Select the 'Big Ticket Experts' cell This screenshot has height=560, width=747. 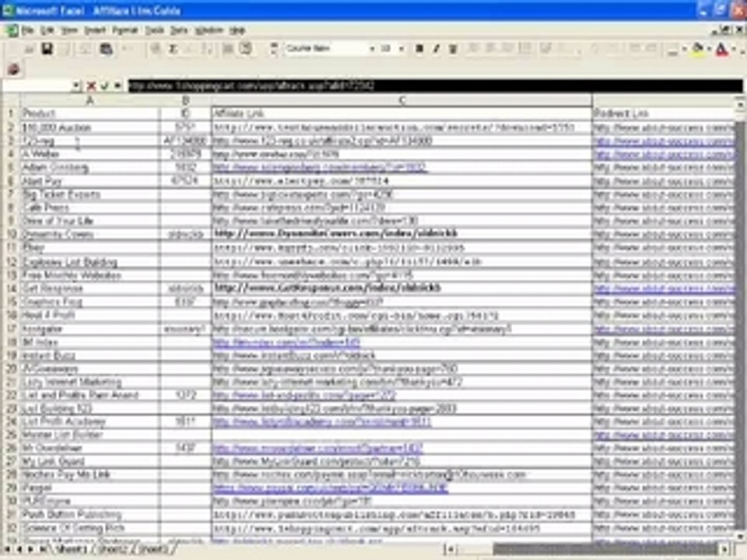coord(89,194)
